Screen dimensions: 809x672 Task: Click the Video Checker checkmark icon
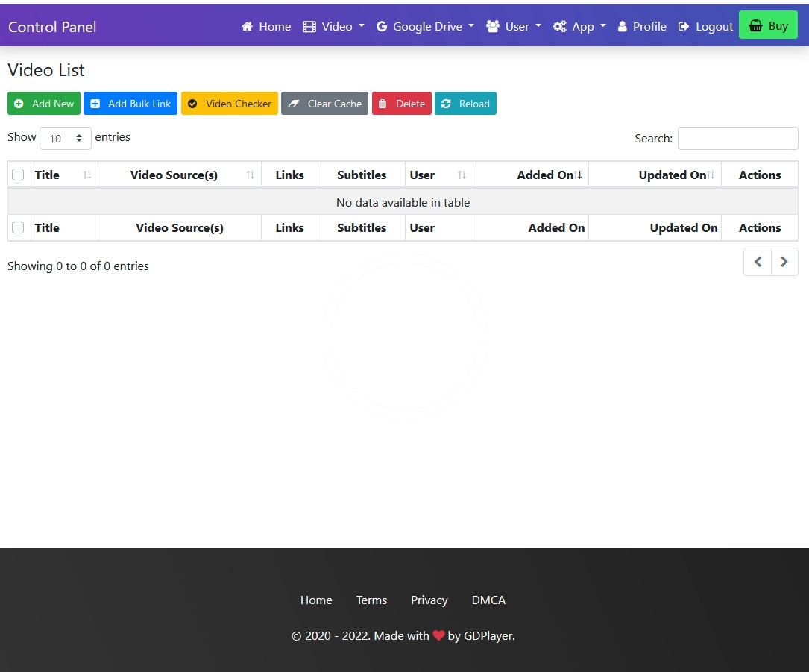[192, 104]
